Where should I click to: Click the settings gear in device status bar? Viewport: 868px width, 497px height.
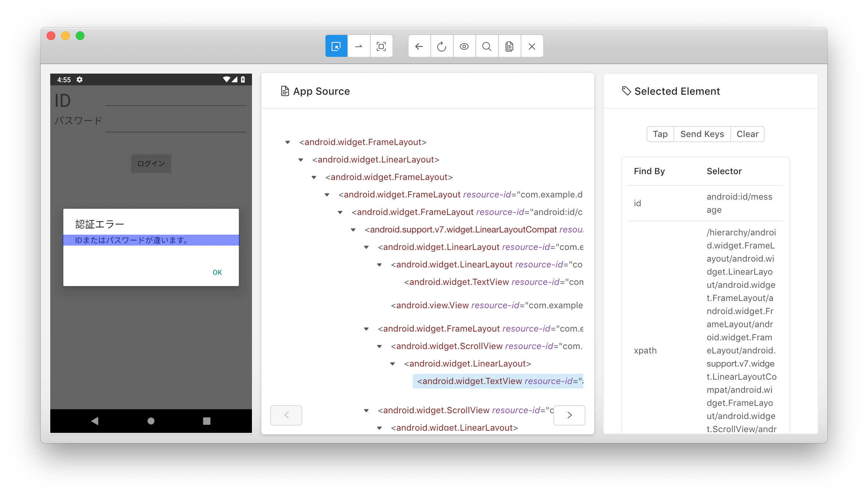click(80, 79)
